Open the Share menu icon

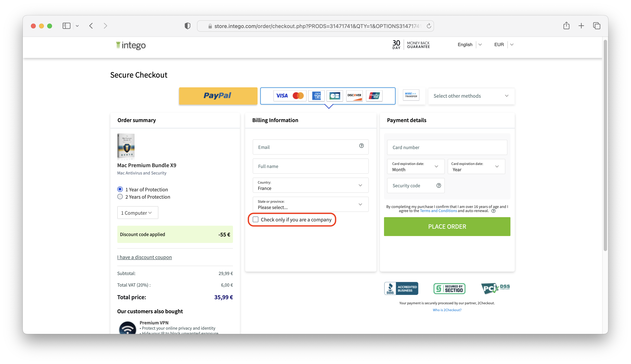click(566, 26)
